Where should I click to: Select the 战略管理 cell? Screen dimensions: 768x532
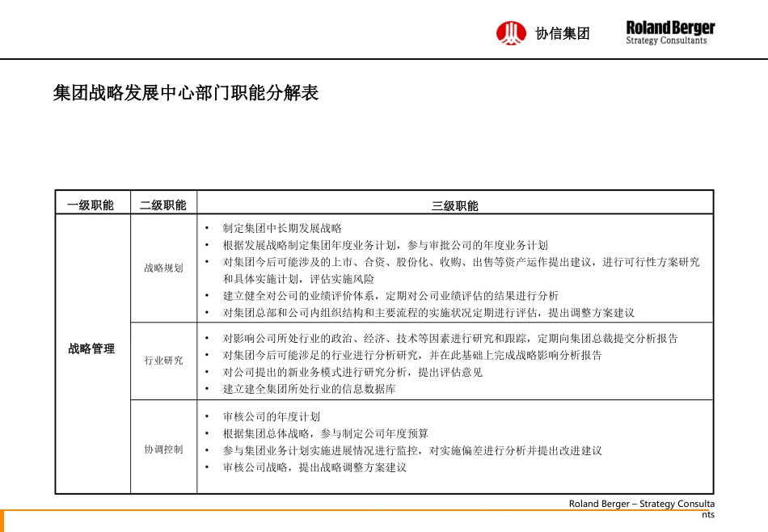[x=92, y=349]
